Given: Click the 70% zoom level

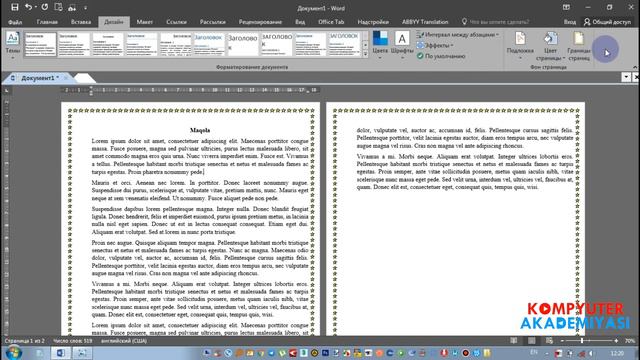Looking at the screenshot, I should click(x=630, y=340).
